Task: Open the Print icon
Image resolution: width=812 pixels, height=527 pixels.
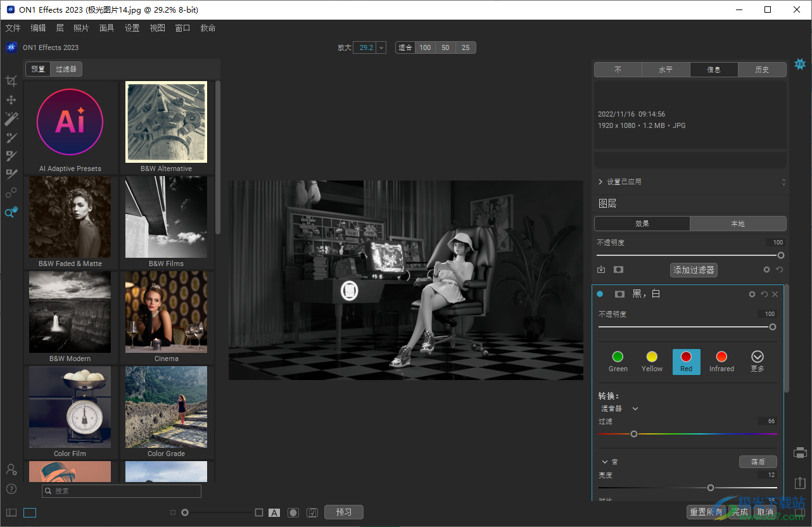Action: click(800, 453)
